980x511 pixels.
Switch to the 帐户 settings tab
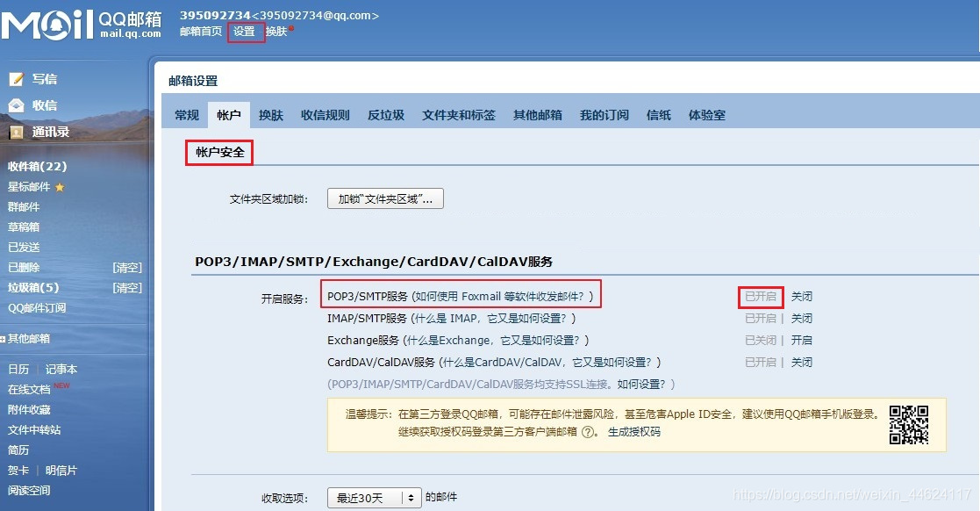[x=229, y=115]
